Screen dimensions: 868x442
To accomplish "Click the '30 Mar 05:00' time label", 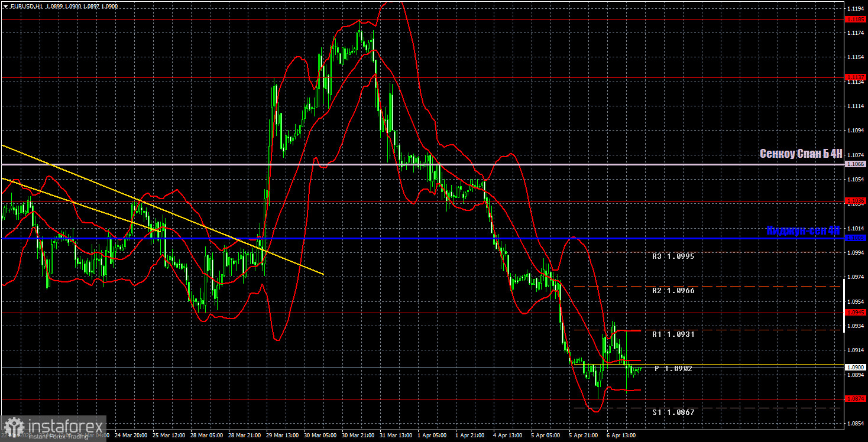I will point(321,435).
